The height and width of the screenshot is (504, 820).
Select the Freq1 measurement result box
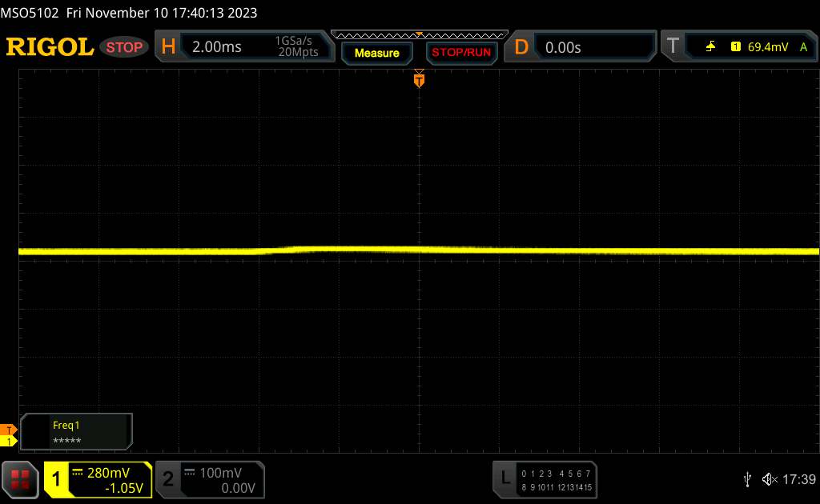tap(77, 432)
